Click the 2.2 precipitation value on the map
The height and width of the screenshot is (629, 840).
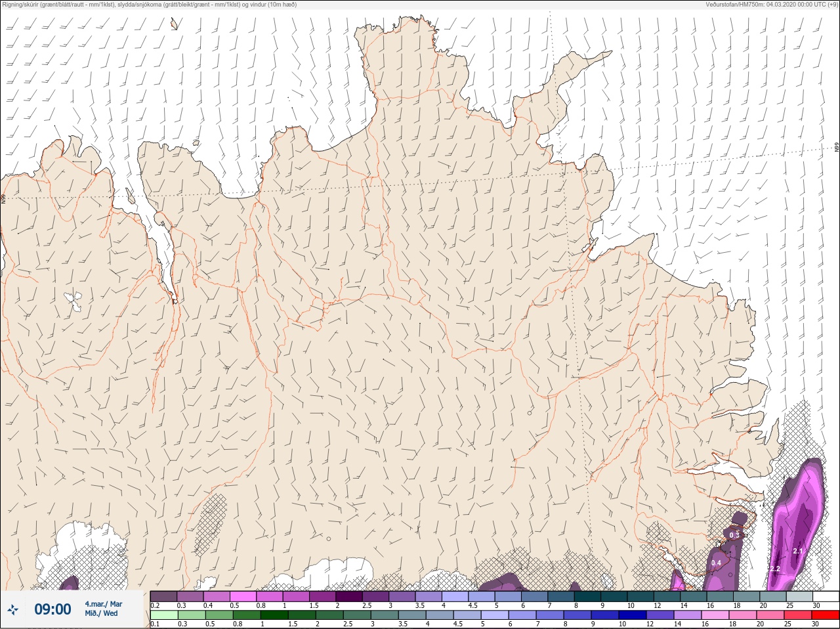(775, 569)
